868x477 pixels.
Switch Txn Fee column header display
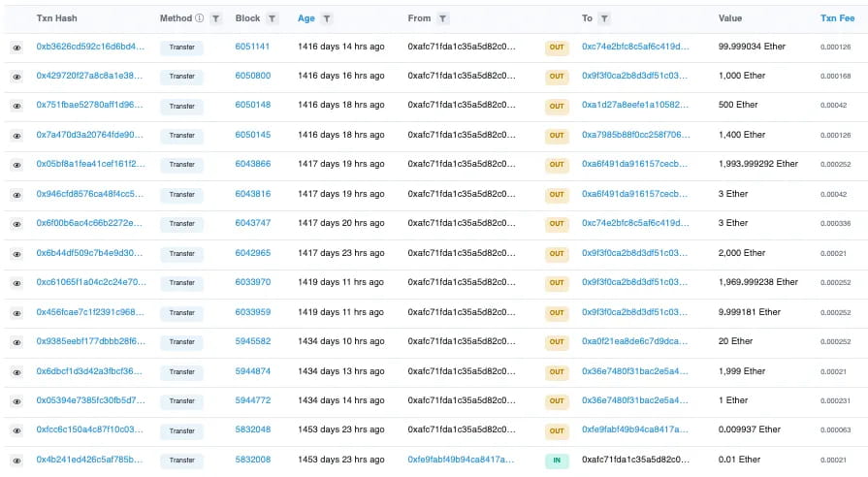(836, 18)
